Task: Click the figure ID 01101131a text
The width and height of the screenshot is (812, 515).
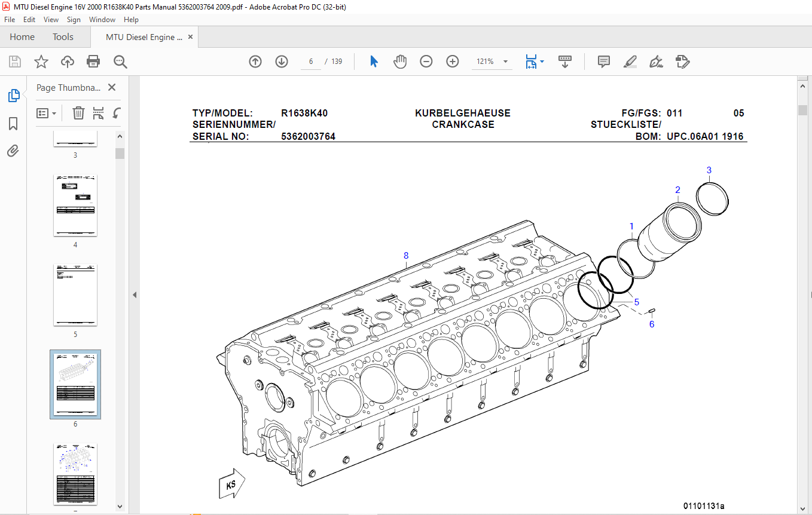Action: coord(704,506)
